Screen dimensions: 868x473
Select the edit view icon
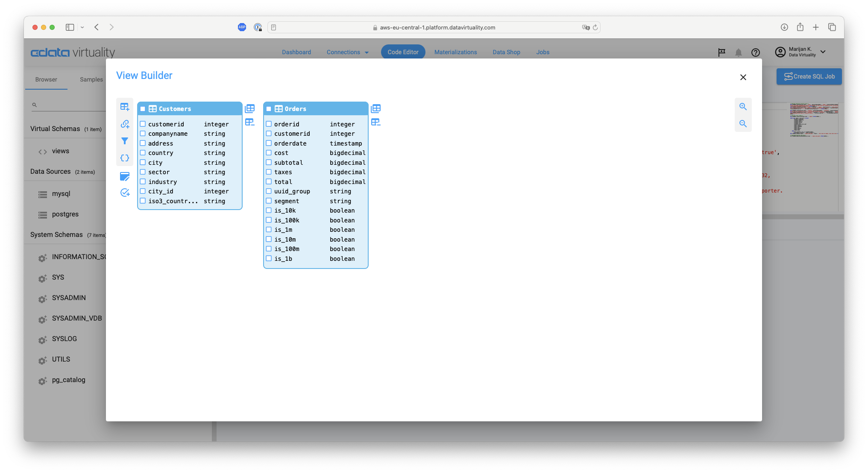(x=125, y=176)
